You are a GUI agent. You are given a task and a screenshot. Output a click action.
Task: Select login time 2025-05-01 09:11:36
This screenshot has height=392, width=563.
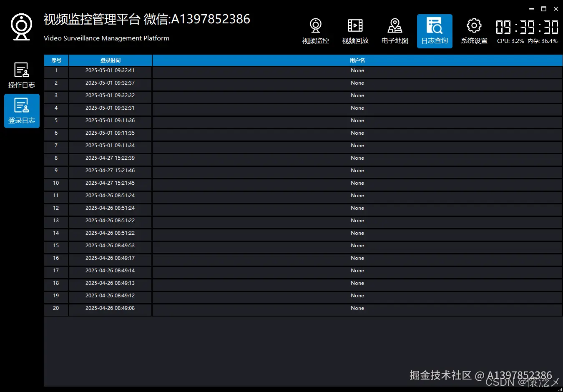[110, 121]
